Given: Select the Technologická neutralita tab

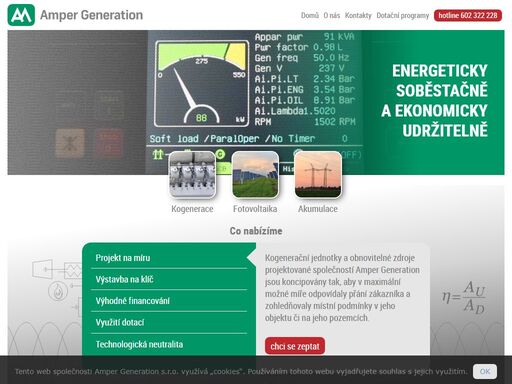Looking at the screenshot, I should point(169,344).
